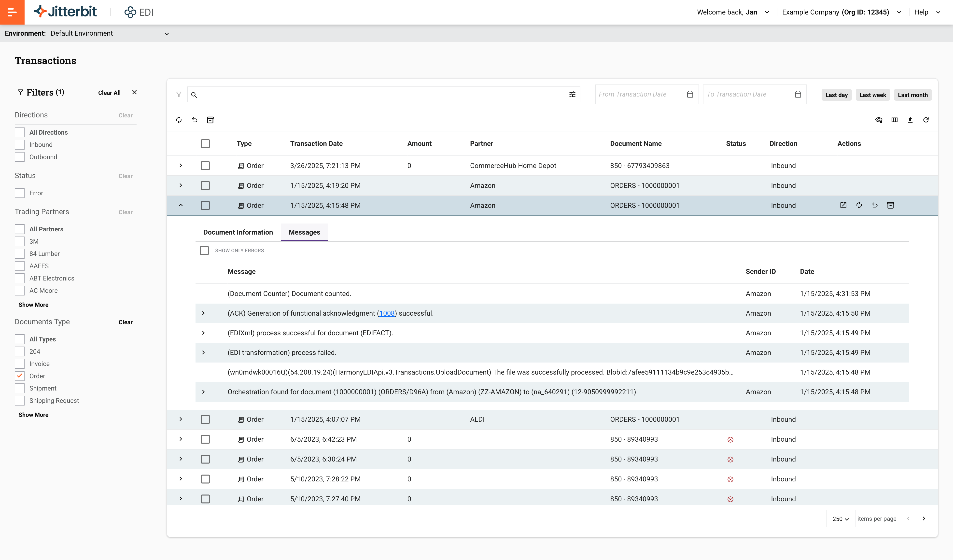Select all rows with header checkbox
This screenshot has height=560, width=953.
pos(205,144)
